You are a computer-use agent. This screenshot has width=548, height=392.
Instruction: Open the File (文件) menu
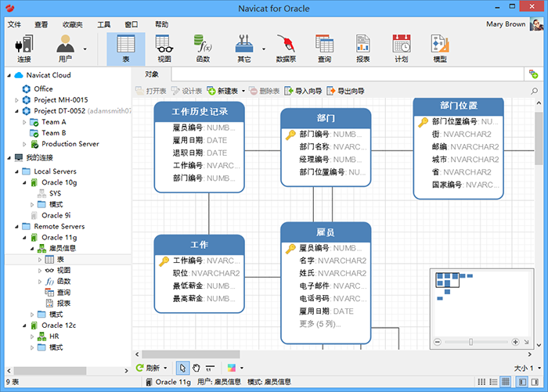pos(14,24)
